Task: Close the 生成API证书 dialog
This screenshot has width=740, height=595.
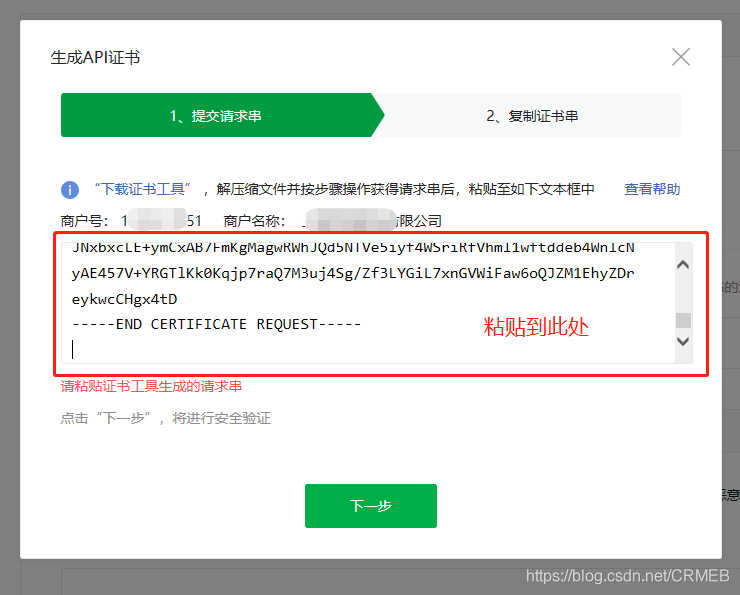Action: coord(681,57)
